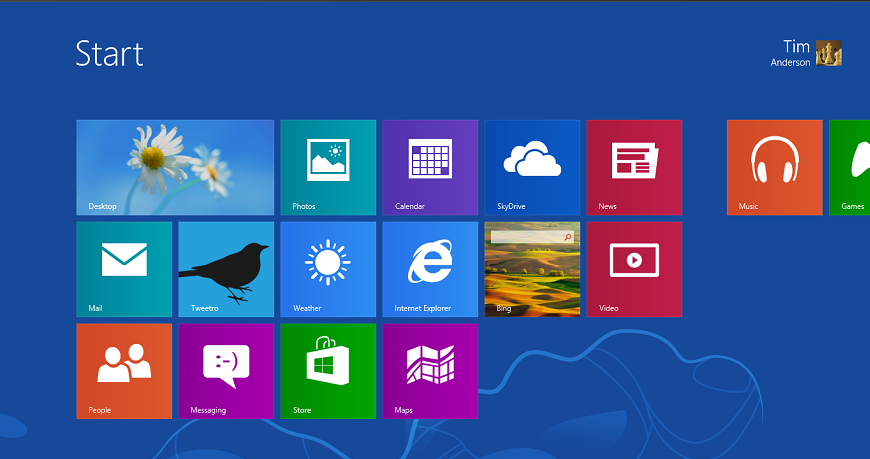The image size is (870, 459).
Task: Open the Mail envelope tile
Action: tap(124, 269)
